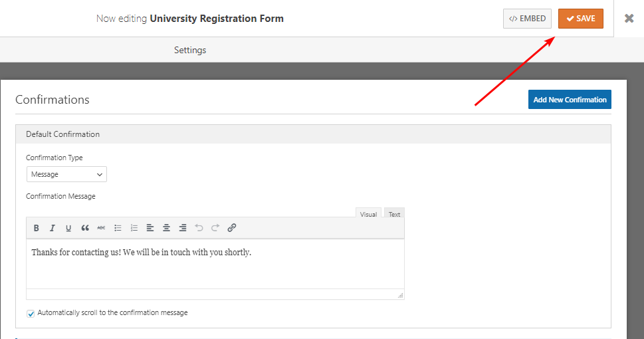Apply italic formatting to message text
Screen dimensions: 644x339
(53, 228)
